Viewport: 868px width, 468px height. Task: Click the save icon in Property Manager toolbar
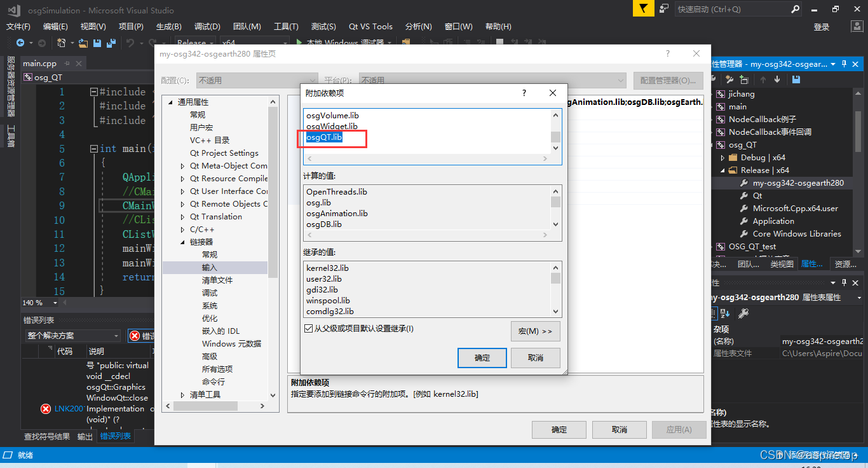point(796,79)
